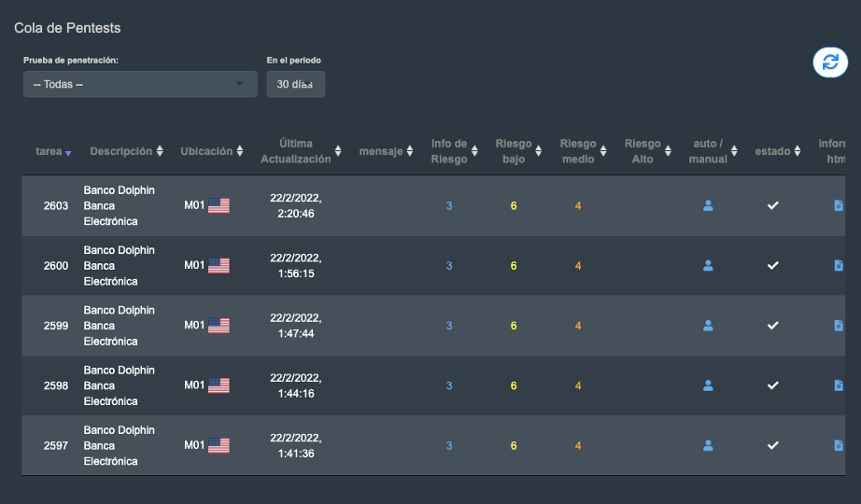The width and height of the screenshot is (861, 504).
Task: Select task number 2599
Action: coord(56,326)
